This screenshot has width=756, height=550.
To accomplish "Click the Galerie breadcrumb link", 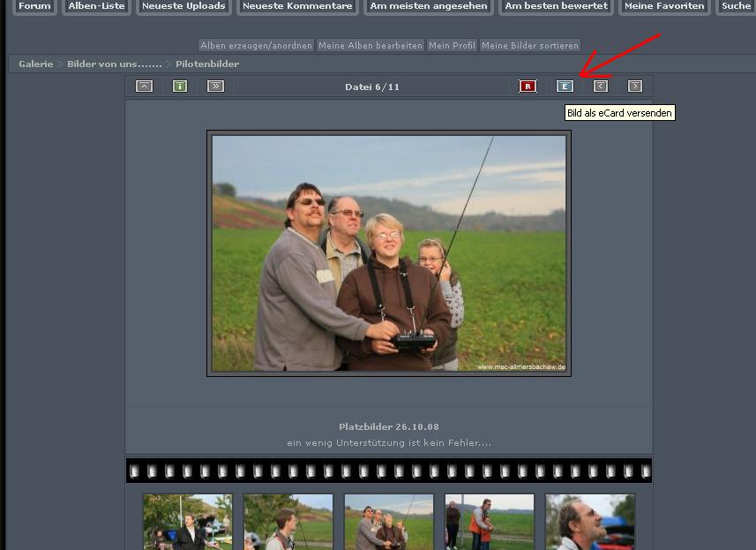I will point(36,64).
